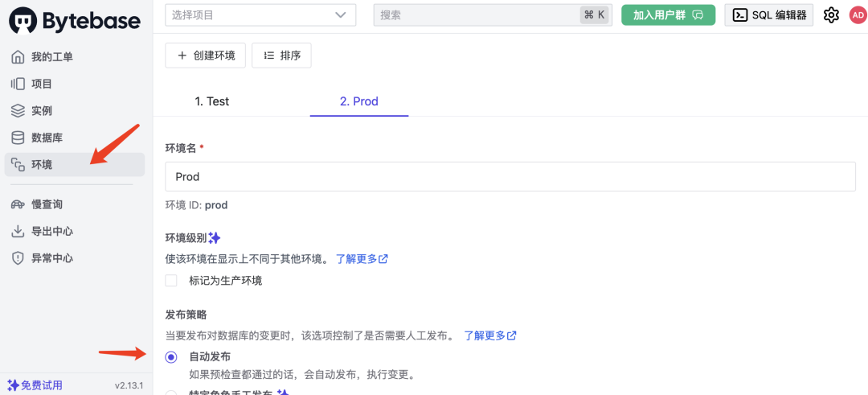Click the 加入用户群 button
868x395 pixels.
(x=668, y=15)
